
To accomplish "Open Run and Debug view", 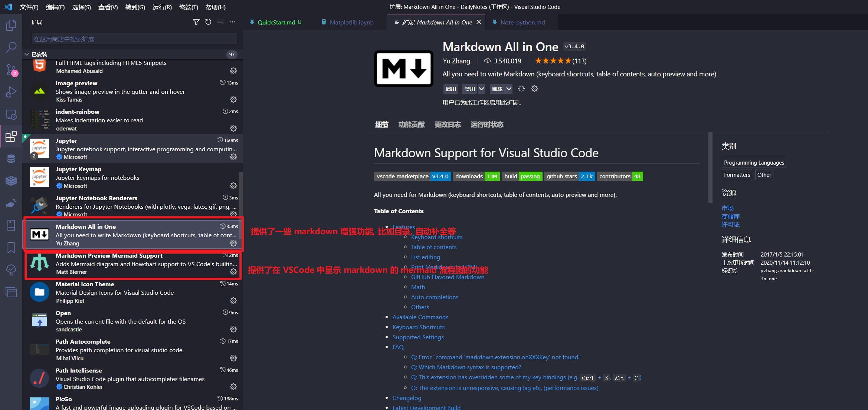I will 11,92.
